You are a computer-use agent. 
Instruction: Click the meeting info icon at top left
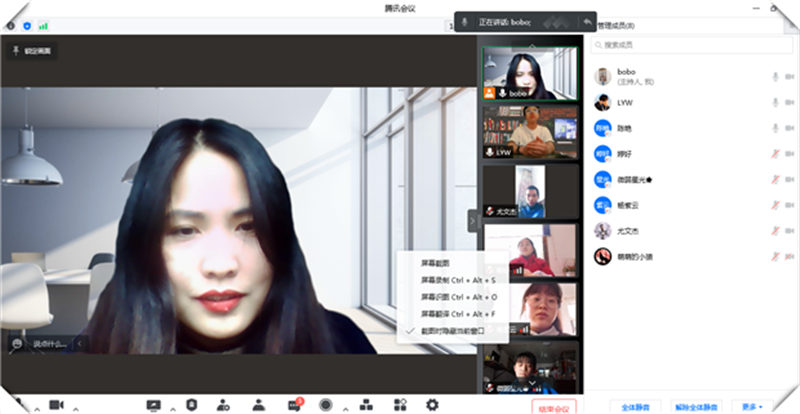[11, 25]
